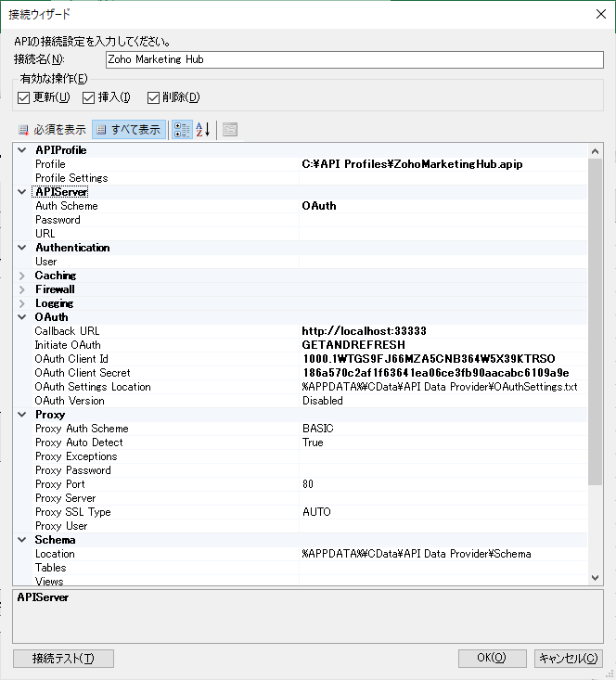The width and height of the screenshot is (616, 680).
Task: Collapse the OAuth category
Action: 22,317
